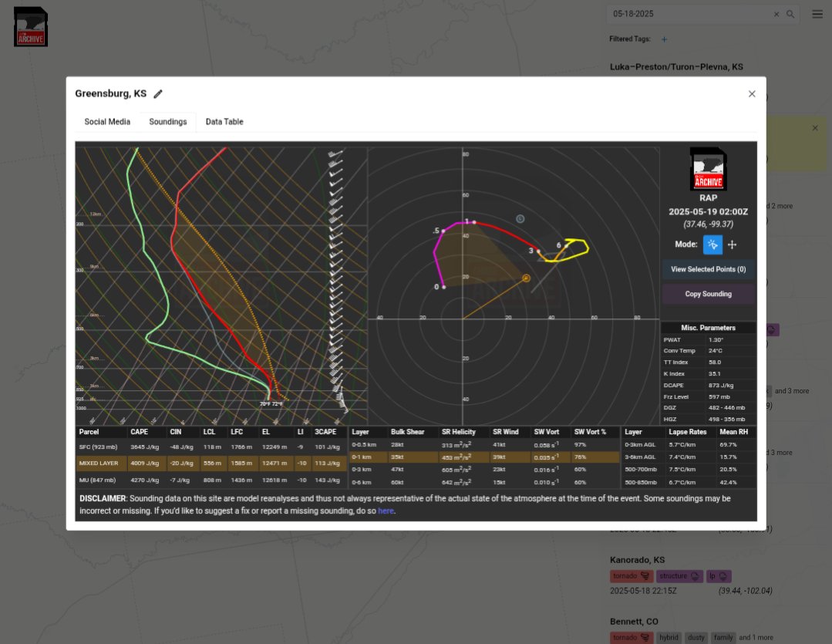This screenshot has height=644, width=832.
Task: Click View Selected Points (0) button
Action: [x=708, y=269]
